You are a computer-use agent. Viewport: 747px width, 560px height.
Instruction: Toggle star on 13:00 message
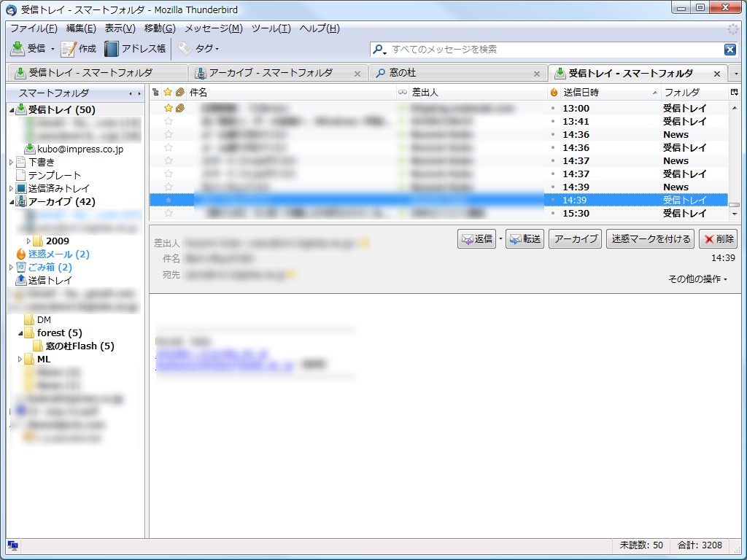[169, 108]
